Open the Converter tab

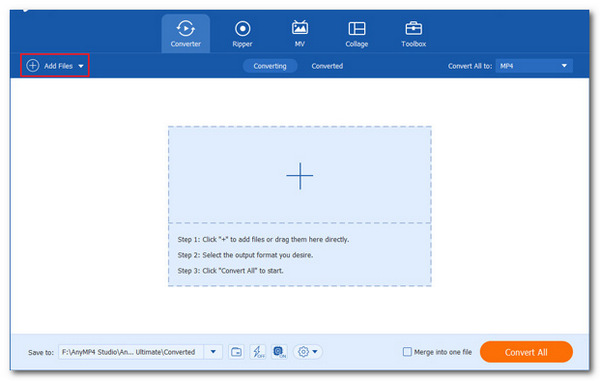[x=186, y=34]
